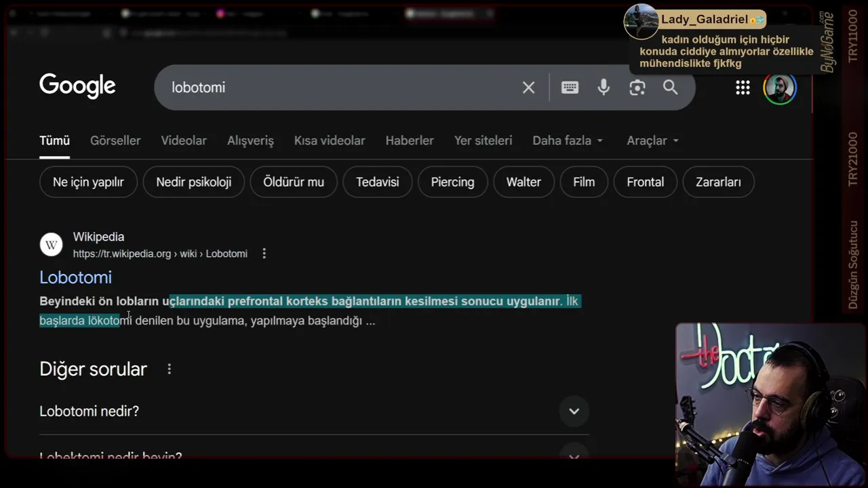Select the Ne için yapılır chip
Image resolution: width=868 pixels, height=488 pixels.
point(88,182)
